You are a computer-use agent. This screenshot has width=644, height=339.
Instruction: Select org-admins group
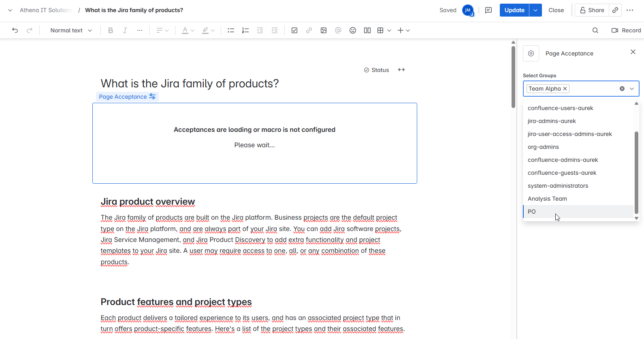point(578,147)
